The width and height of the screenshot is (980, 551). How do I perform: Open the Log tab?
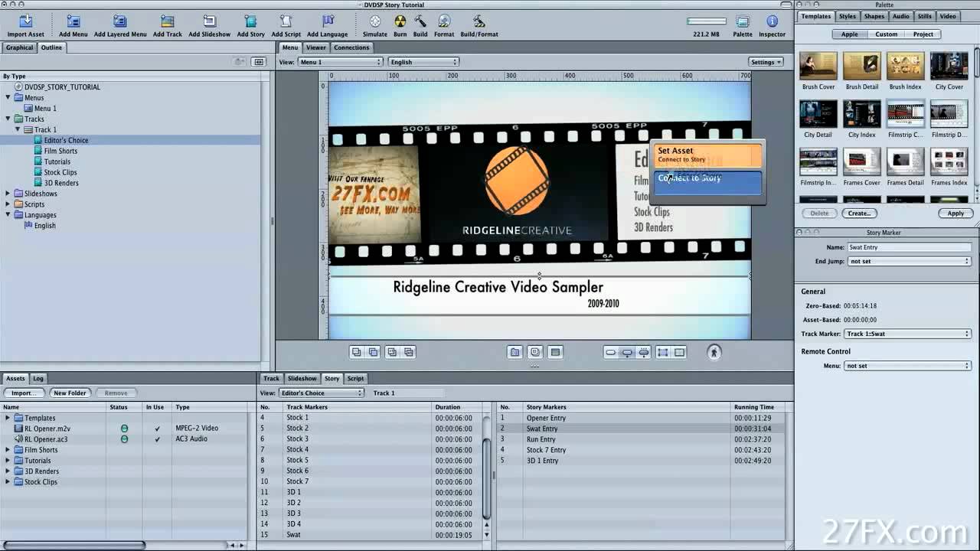click(38, 378)
